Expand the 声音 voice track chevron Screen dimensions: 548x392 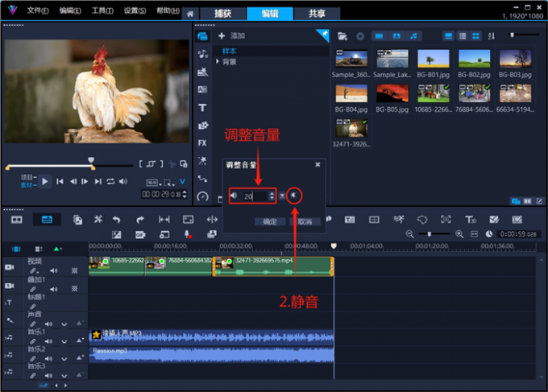point(64,324)
